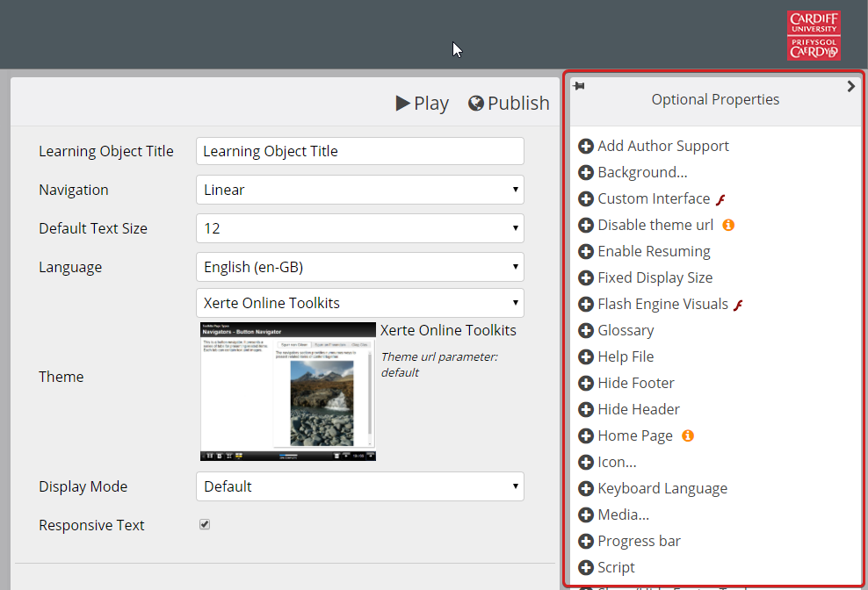Click the plus icon beside Fixed Display Size
This screenshot has height=590, width=868.
pyautogui.click(x=586, y=277)
